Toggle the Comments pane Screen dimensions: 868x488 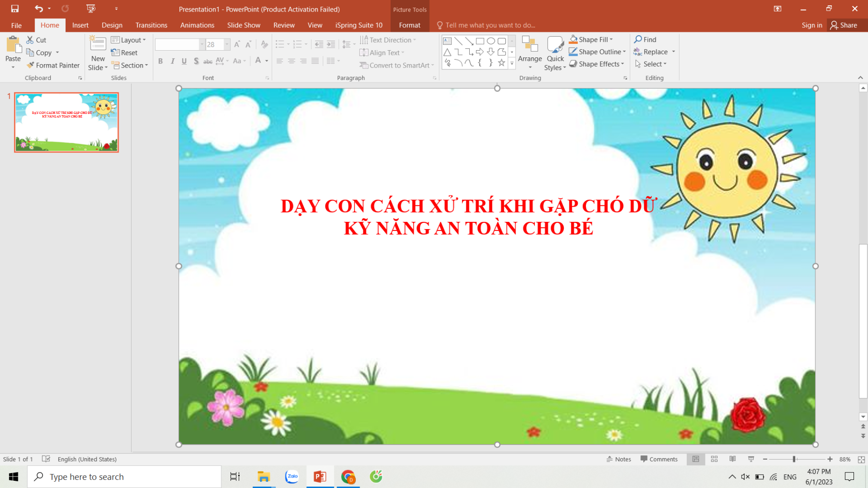(659, 459)
